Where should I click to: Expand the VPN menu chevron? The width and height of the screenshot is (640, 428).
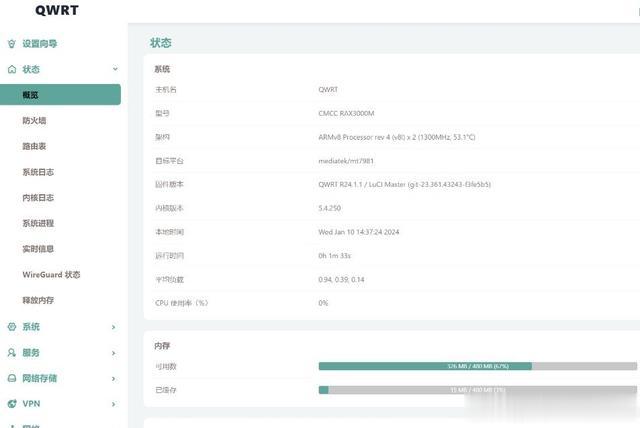(x=113, y=404)
